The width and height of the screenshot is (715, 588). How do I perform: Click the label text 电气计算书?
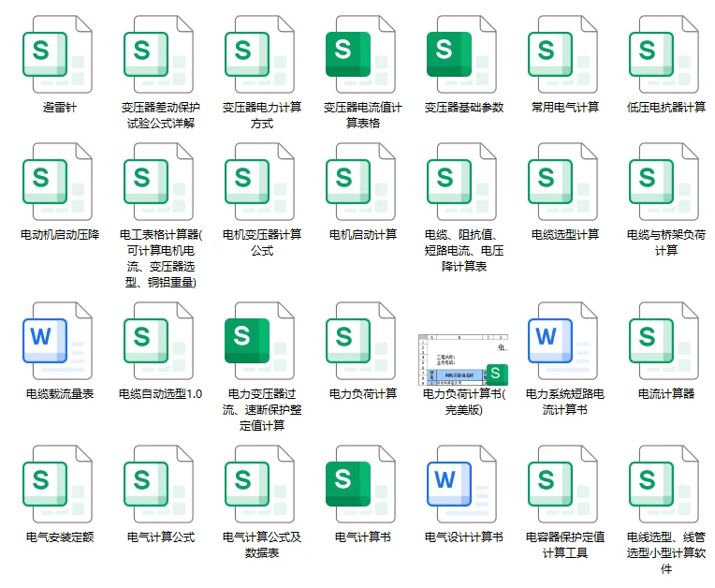(363, 537)
